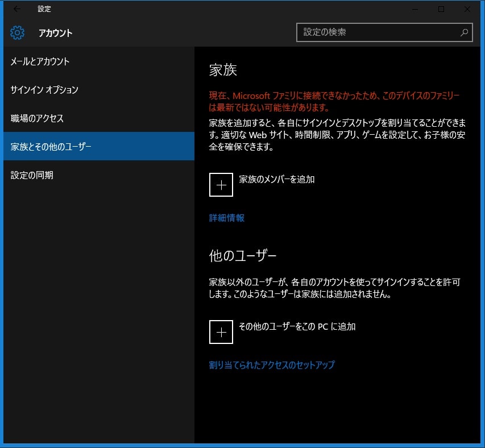Click 家族のメンバーを追加 label
The image size is (485, 448).
(x=276, y=179)
